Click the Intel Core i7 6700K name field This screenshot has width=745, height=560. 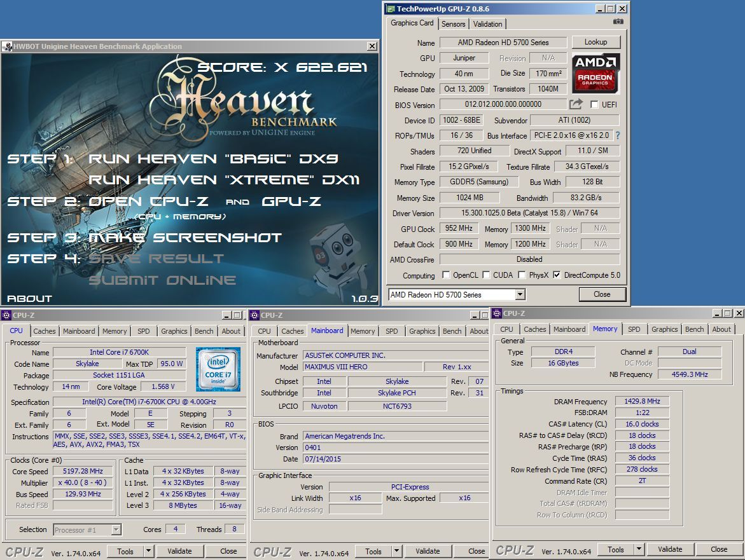click(x=119, y=352)
